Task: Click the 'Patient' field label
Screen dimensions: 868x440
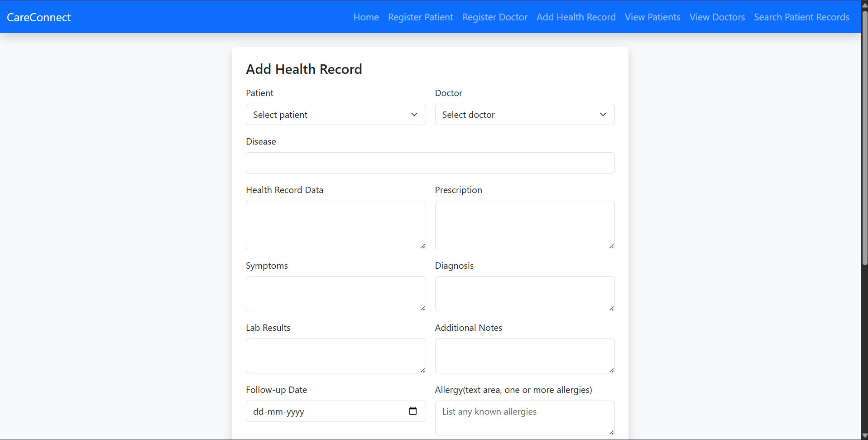Action: point(259,93)
